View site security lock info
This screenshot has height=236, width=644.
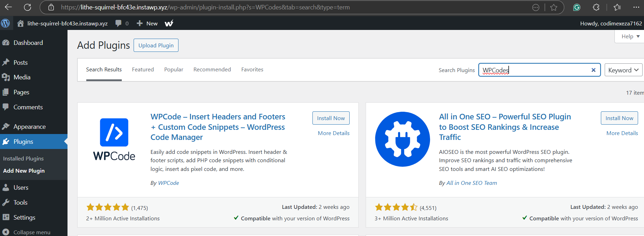tap(51, 7)
